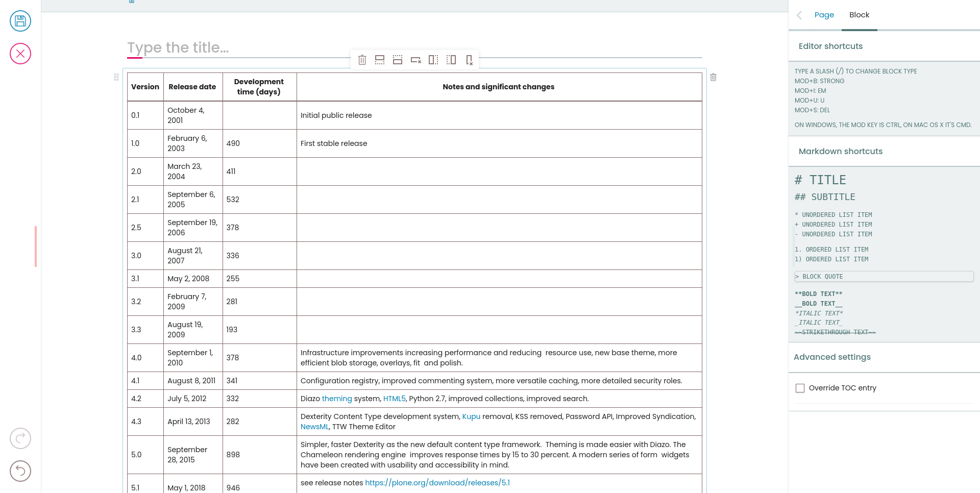Cancel editing via the pink X icon
The height and width of the screenshot is (493, 980).
20,54
